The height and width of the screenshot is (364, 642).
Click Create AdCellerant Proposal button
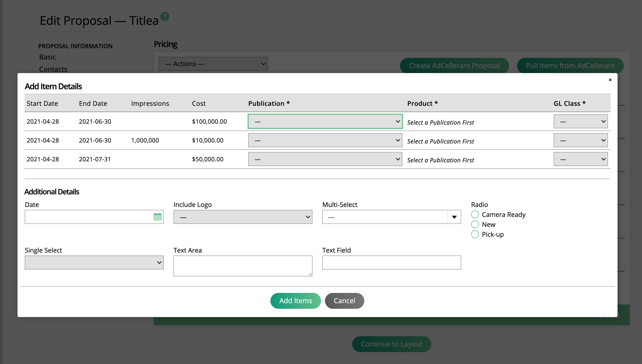pyautogui.click(x=454, y=65)
